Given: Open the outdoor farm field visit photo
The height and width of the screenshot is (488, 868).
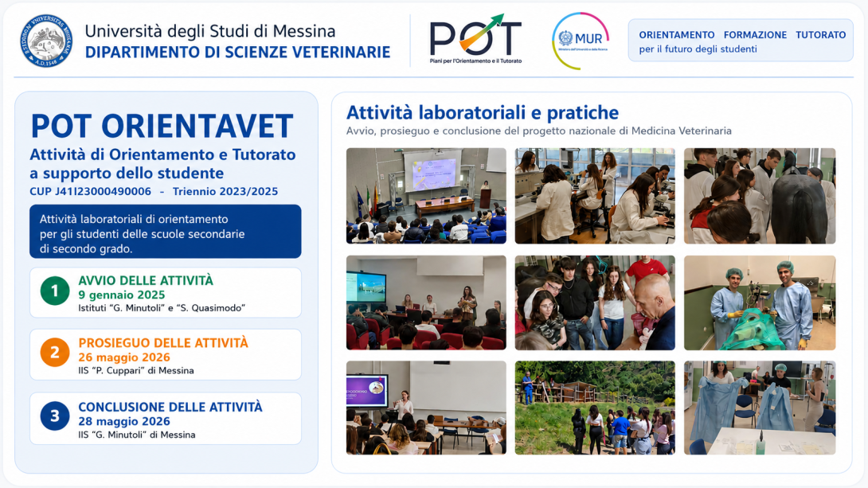Looking at the screenshot, I should [x=595, y=408].
